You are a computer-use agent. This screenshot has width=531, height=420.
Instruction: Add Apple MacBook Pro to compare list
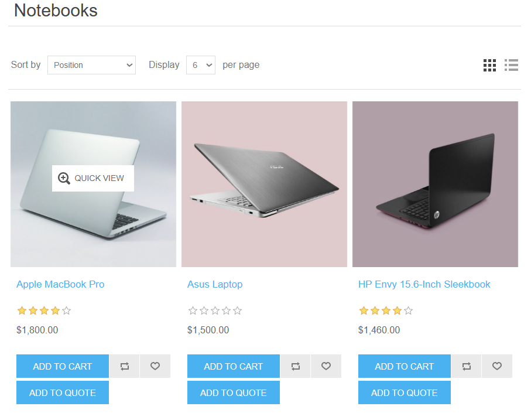point(124,366)
